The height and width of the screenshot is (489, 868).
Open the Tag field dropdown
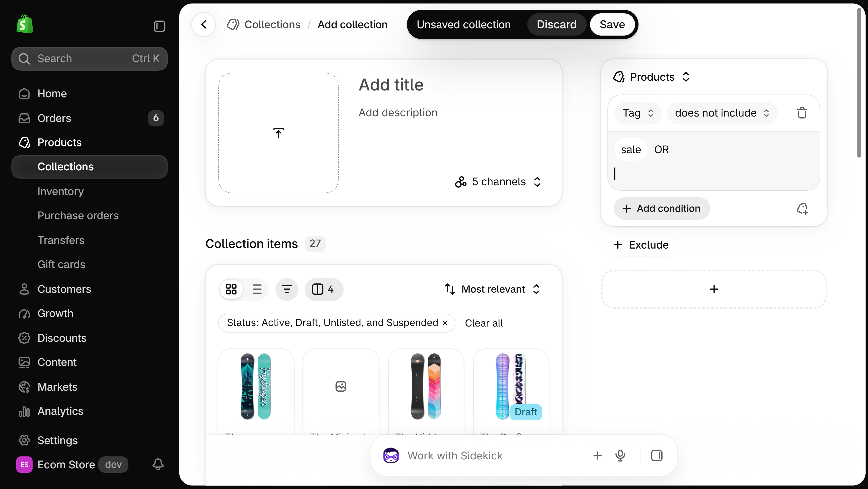pos(638,113)
